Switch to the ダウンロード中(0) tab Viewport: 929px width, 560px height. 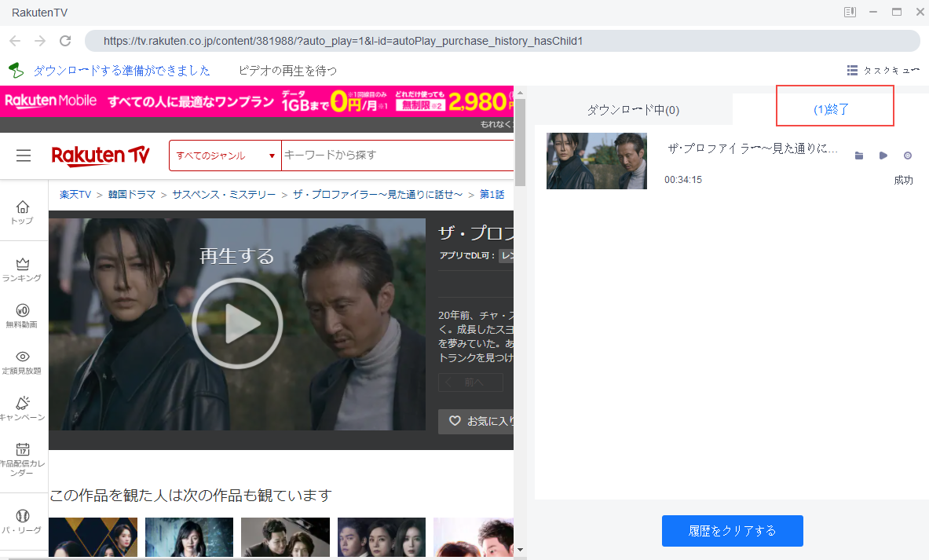tap(633, 110)
